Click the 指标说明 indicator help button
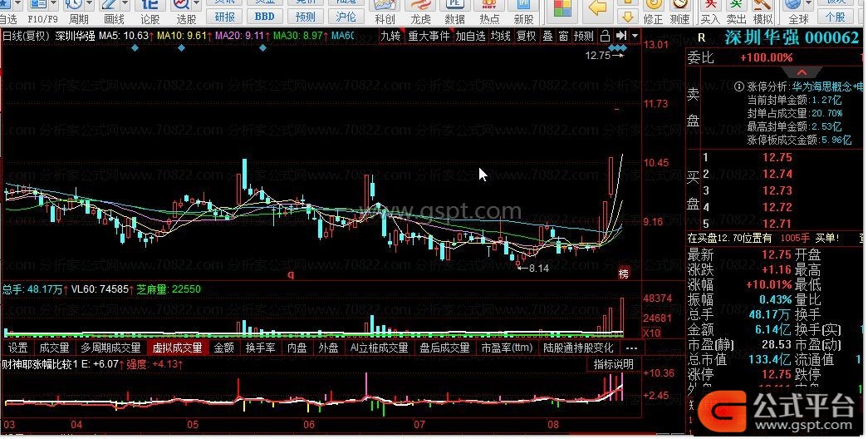 click(x=613, y=364)
